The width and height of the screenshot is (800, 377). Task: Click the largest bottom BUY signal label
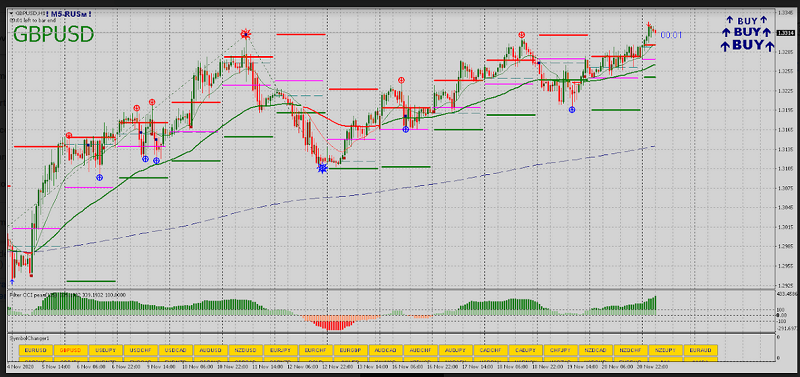[x=747, y=45]
